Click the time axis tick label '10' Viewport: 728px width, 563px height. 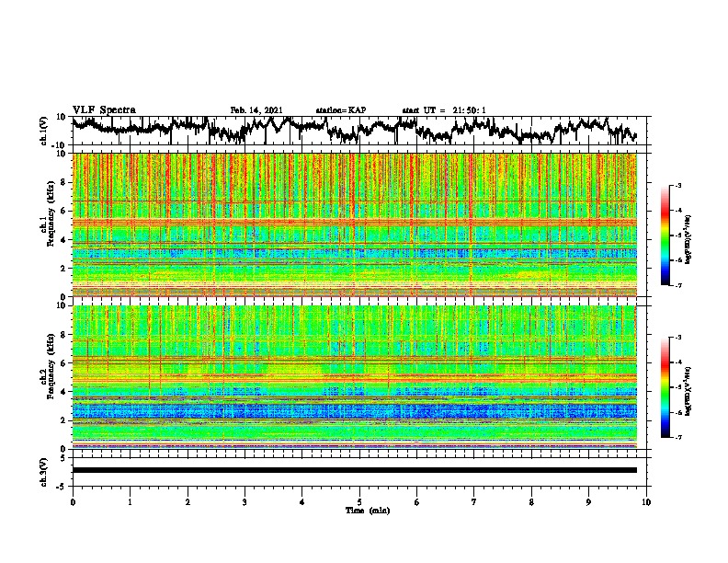point(646,502)
